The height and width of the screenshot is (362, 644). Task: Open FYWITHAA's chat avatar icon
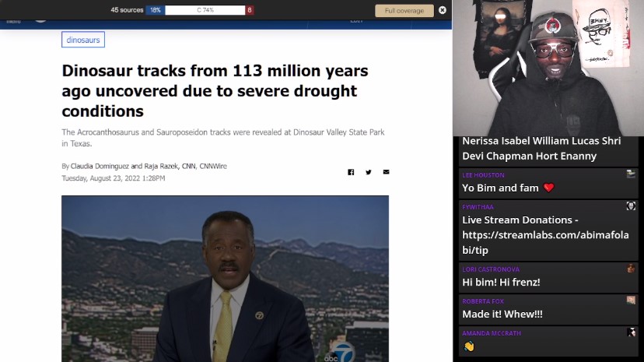click(631, 206)
